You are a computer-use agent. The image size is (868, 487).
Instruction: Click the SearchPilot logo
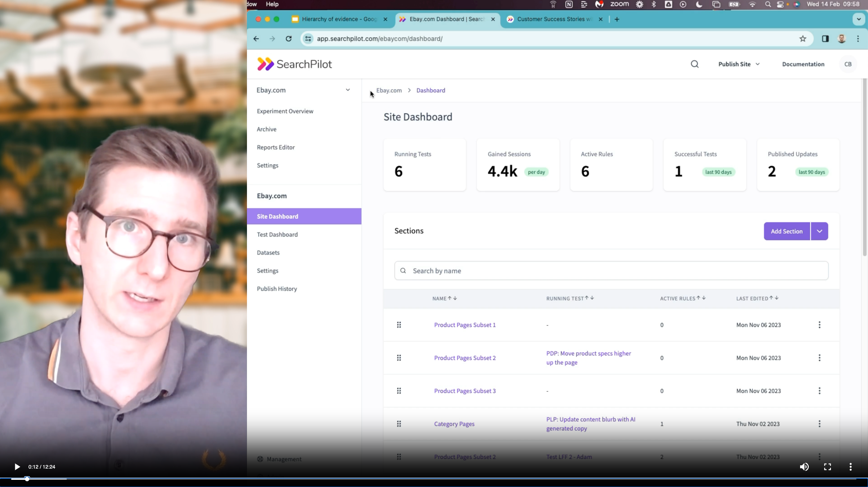[x=294, y=64]
